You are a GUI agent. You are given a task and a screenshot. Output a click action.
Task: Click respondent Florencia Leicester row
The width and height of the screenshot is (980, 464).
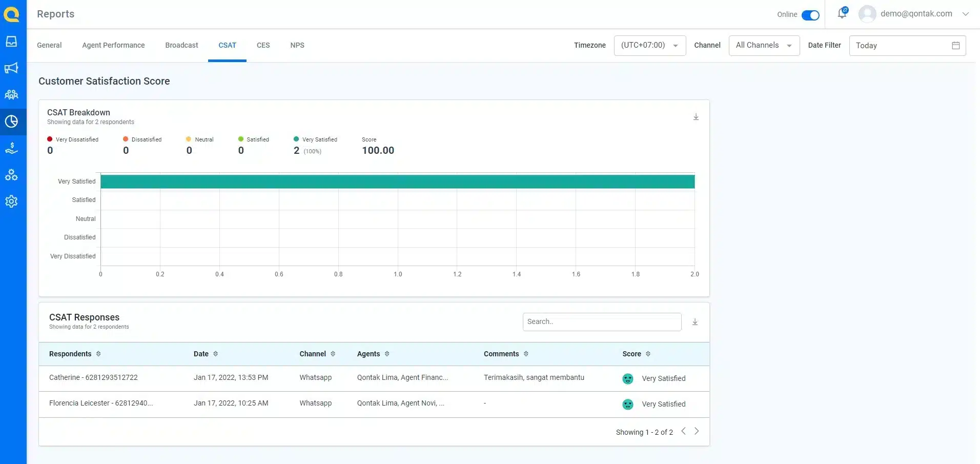point(374,404)
